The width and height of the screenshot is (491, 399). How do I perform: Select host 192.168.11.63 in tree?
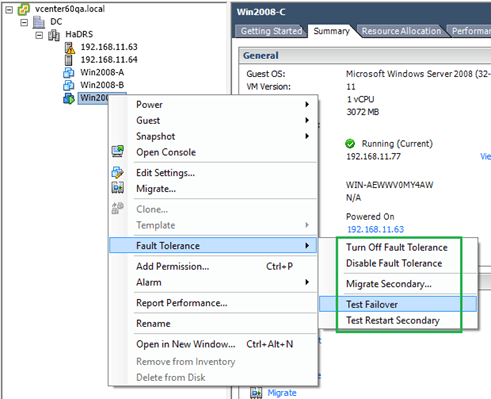(x=109, y=47)
